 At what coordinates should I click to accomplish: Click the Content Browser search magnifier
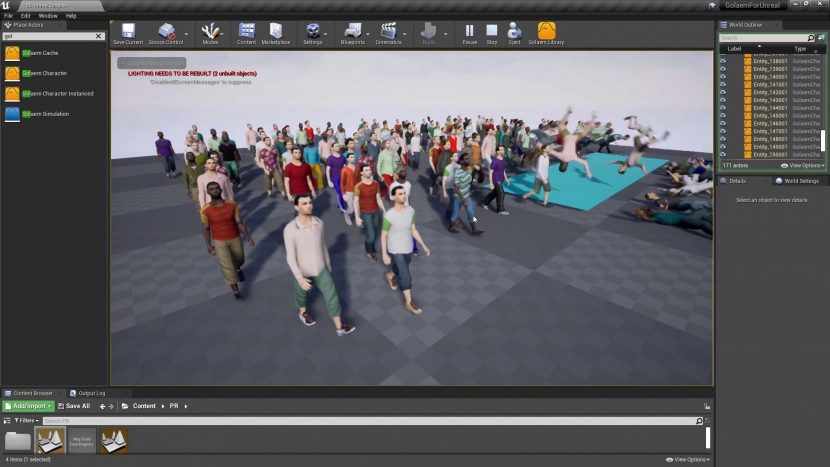tap(699, 421)
